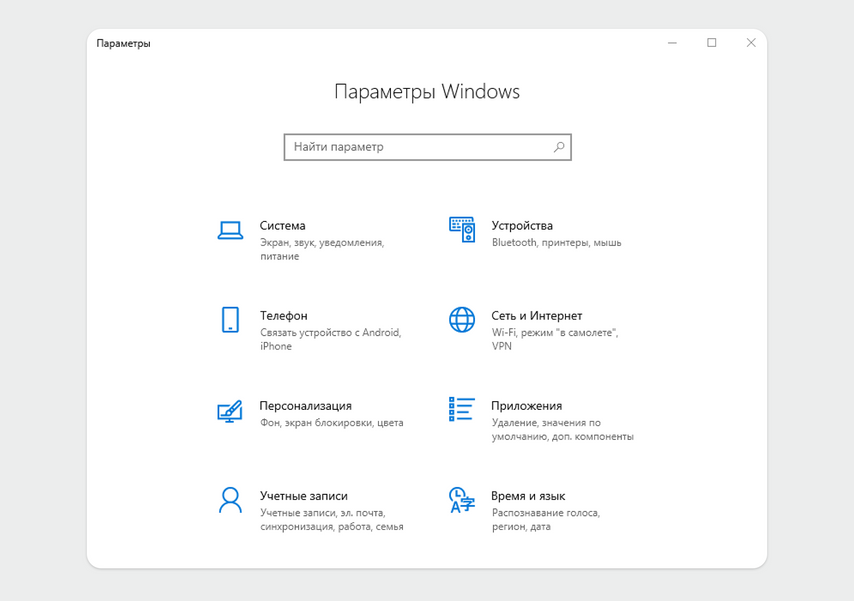Click the Параметры window title text
The height and width of the screenshot is (601, 854).
pyautogui.click(x=124, y=44)
